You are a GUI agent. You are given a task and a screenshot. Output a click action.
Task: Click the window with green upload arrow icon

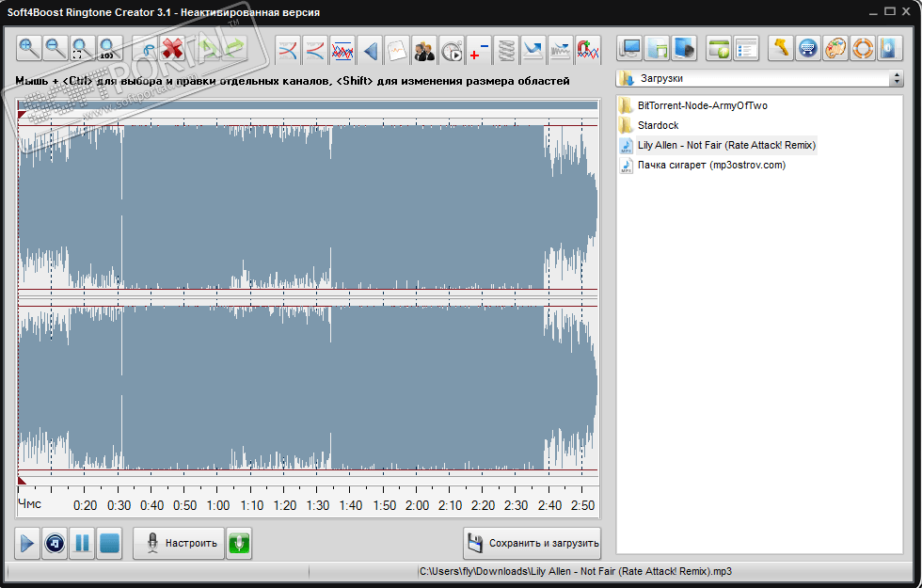(x=719, y=48)
